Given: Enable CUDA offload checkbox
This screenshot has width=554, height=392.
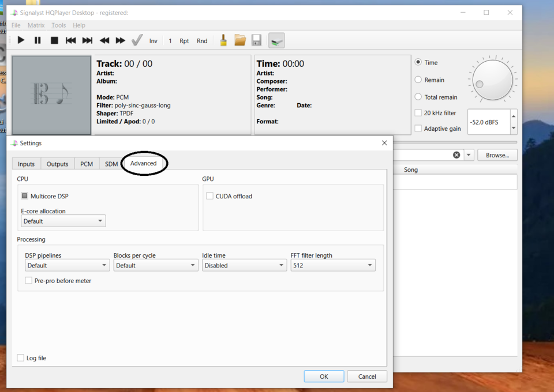Looking at the screenshot, I should (x=210, y=196).
